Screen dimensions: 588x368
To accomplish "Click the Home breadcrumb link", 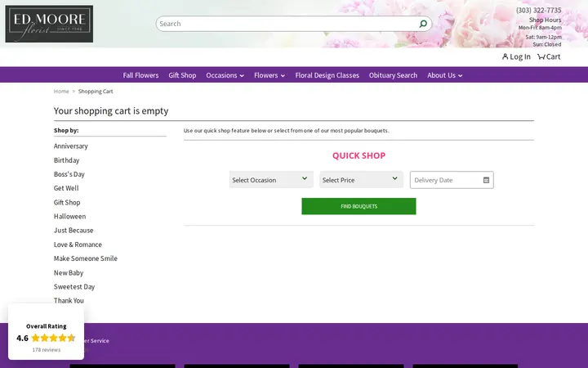I will pyautogui.click(x=61, y=92).
